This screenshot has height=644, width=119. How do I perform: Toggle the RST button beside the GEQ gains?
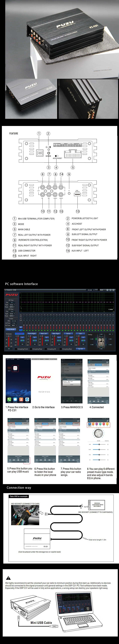pyautogui.click(x=21, y=327)
